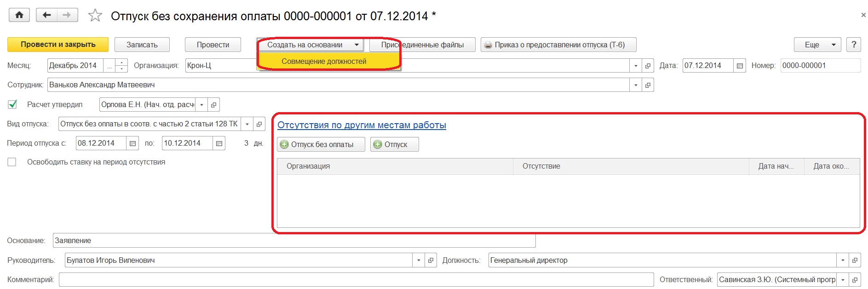Open Отсутствия по другим местам работы link
This screenshot has width=868, height=289.
(362, 125)
